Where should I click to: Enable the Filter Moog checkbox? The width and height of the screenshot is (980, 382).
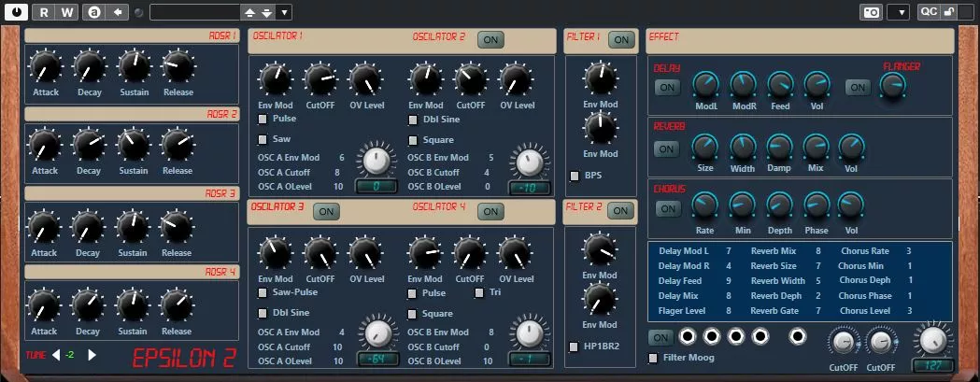click(653, 357)
